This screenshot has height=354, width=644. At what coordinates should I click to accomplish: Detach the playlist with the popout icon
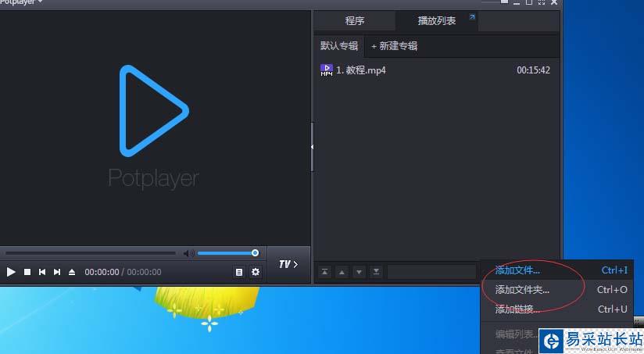(472, 17)
